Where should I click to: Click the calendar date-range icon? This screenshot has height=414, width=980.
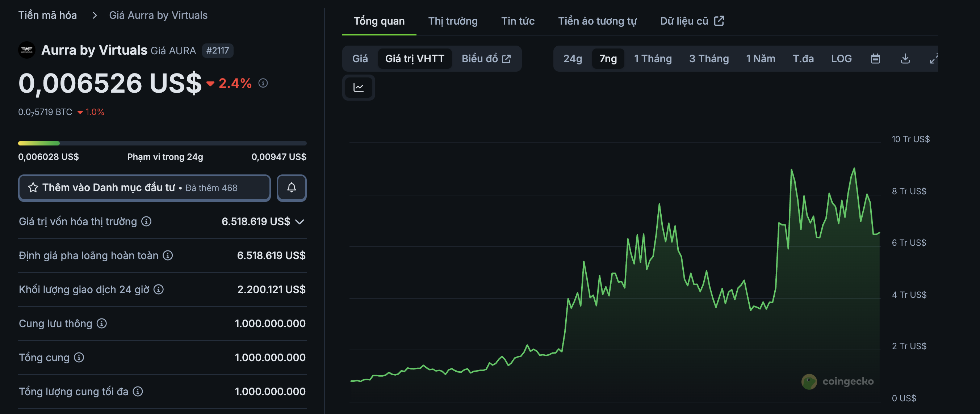click(x=875, y=59)
